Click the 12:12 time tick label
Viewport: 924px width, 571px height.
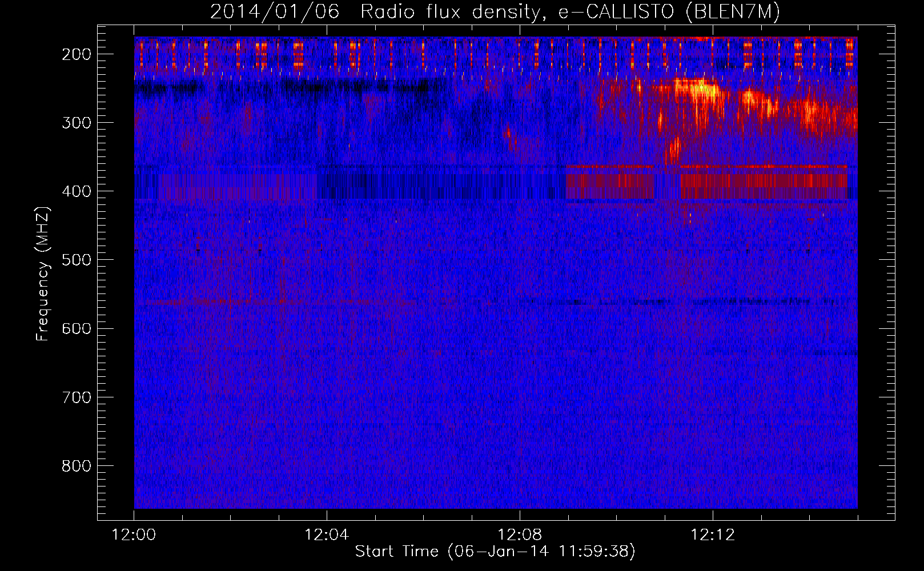713,535
